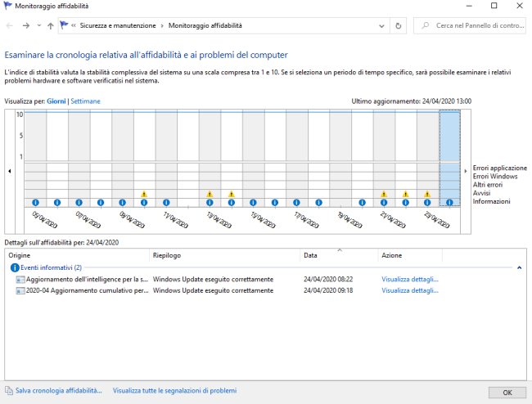Select the information icon for 16/04/2020

tap(275, 203)
